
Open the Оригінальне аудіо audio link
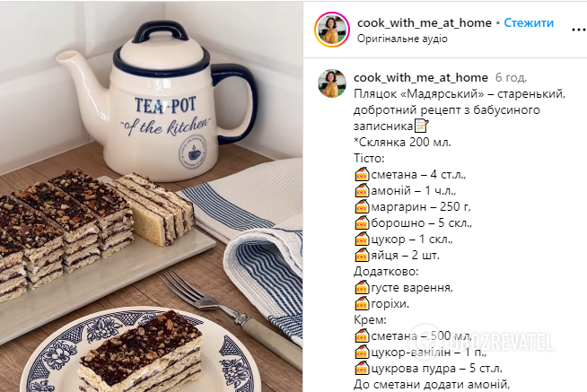[x=402, y=39]
